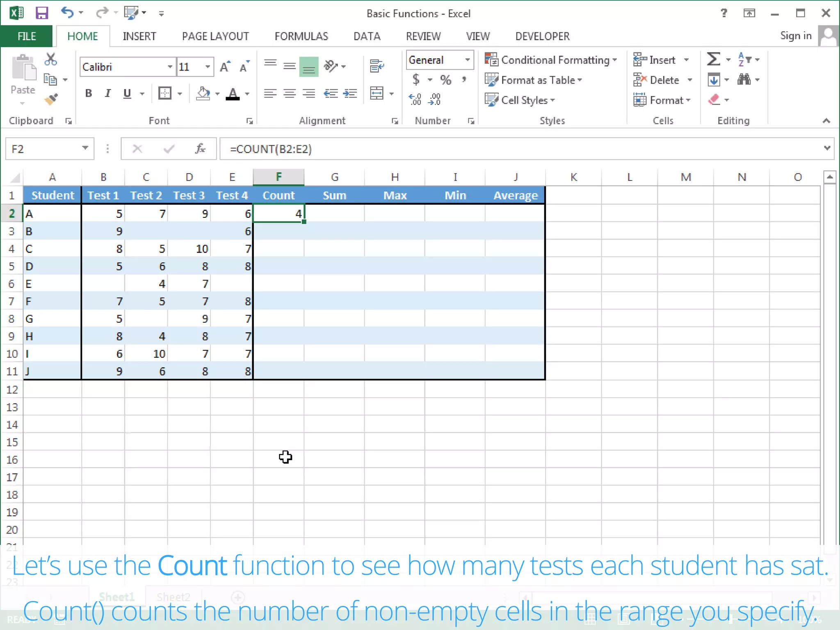The width and height of the screenshot is (840, 630).
Task: Switch to the FORMULAS tab
Action: (x=301, y=36)
